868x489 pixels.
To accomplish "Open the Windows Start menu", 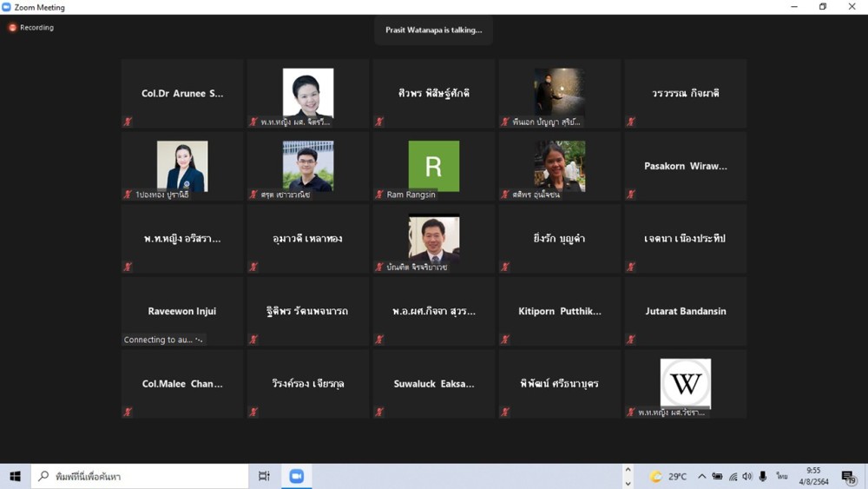I will tap(15, 476).
